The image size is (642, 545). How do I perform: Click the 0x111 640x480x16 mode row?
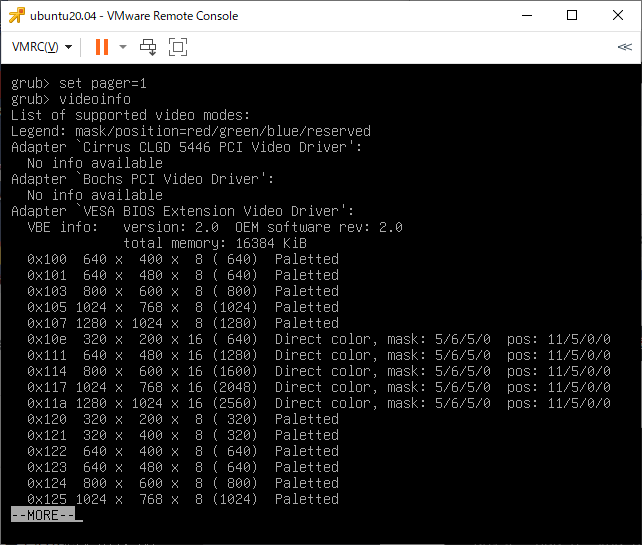(319, 355)
